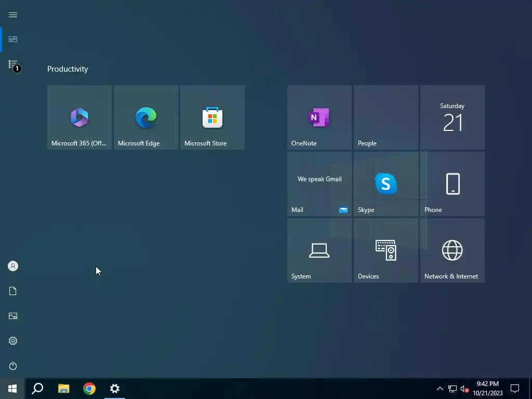This screenshot has width=532, height=399.
Task: Launch the Microsoft Edge tile
Action: pyautogui.click(x=146, y=117)
